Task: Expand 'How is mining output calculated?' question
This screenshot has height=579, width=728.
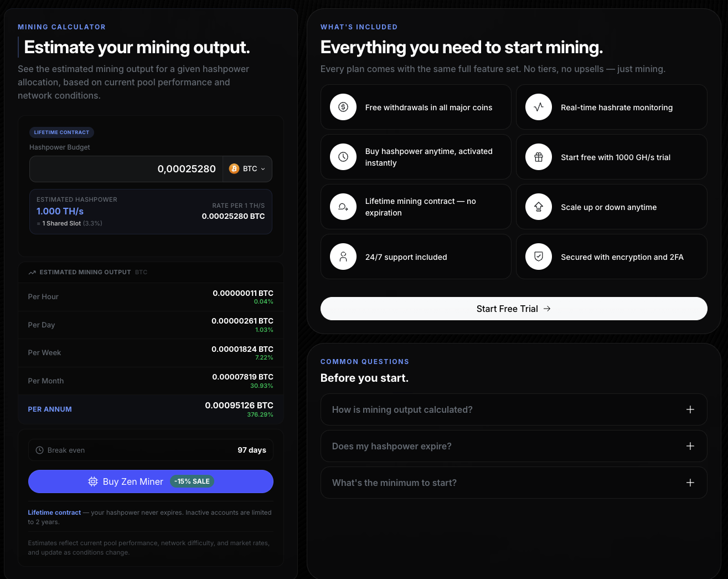Action: click(513, 409)
